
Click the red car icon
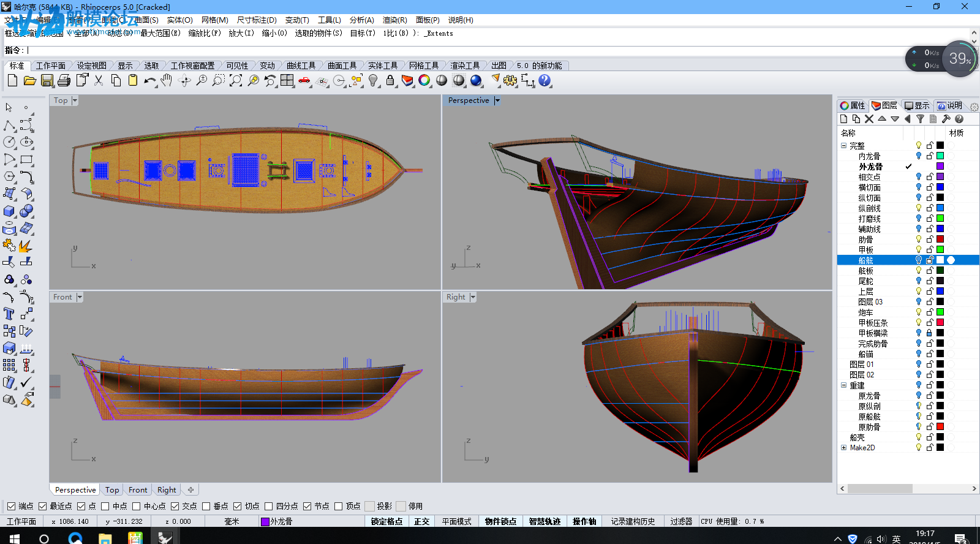coord(304,80)
